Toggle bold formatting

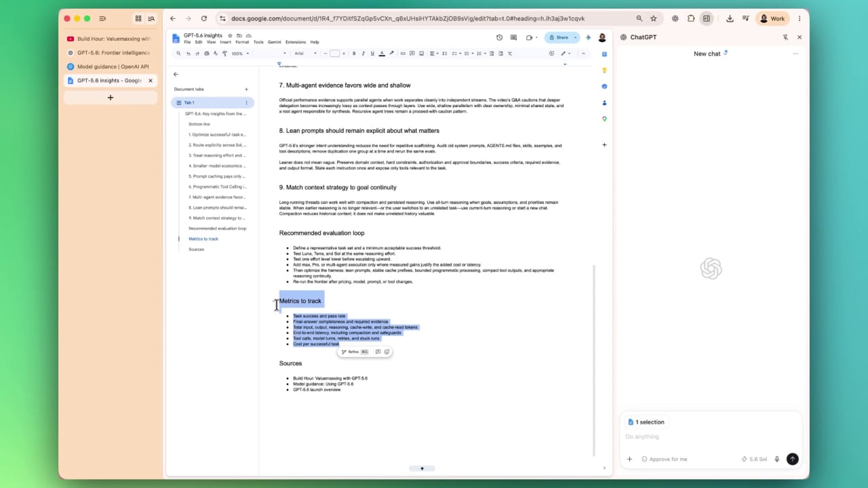point(354,54)
